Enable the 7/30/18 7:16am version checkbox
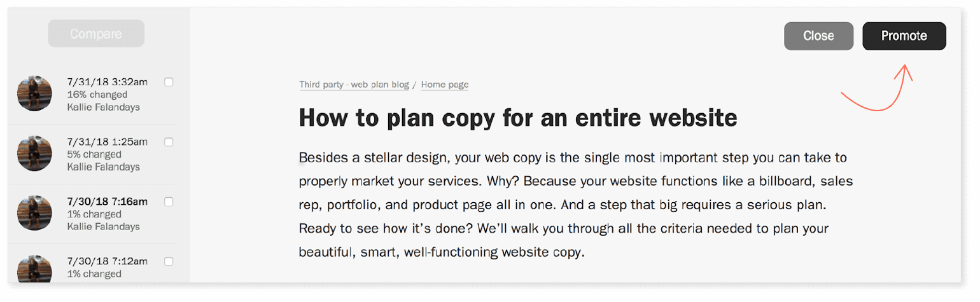Screen dimensions: 980x302 169,202
